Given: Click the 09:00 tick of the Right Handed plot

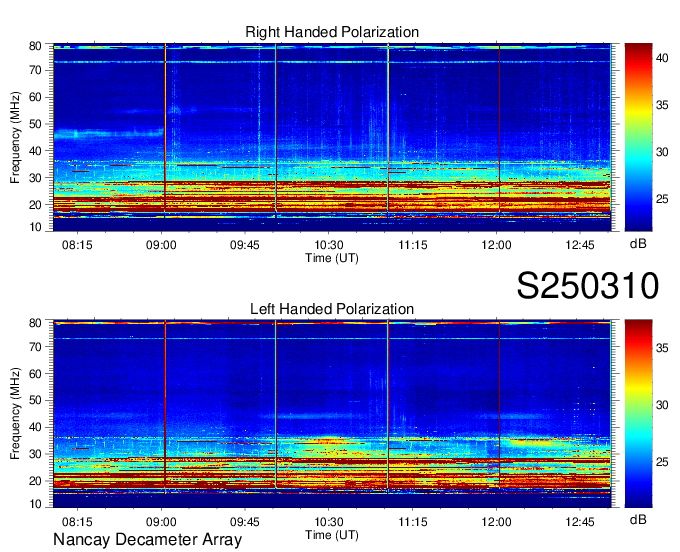Looking at the screenshot, I should 161,245.
